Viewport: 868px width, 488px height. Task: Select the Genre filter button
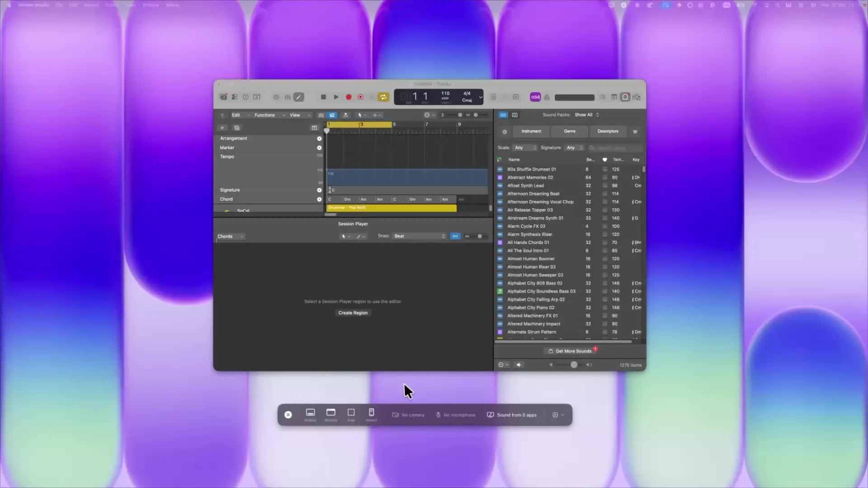pyautogui.click(x=570, y=131)
